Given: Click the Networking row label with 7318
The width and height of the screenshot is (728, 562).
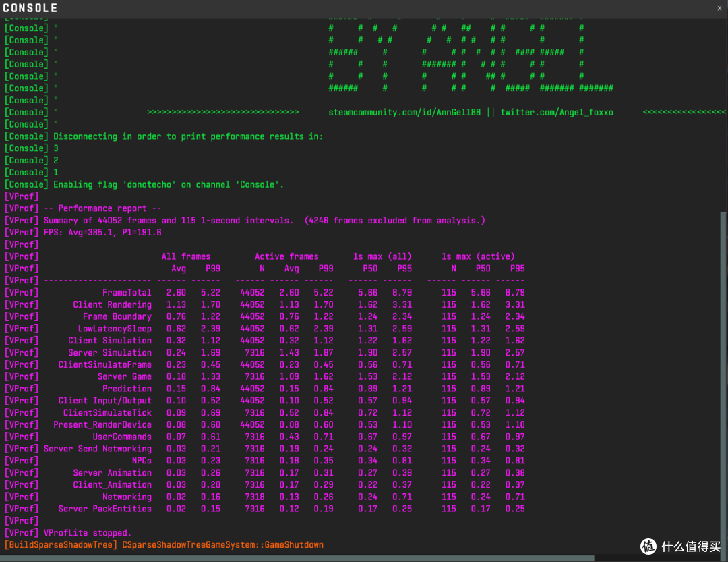Looking at the screenshot, I should [x=127, y=497].
